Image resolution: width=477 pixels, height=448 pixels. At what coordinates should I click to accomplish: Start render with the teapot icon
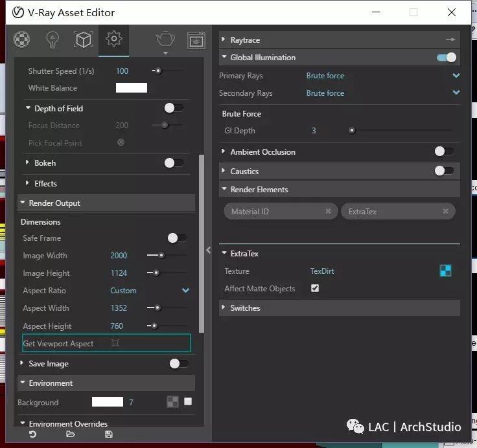165,39
